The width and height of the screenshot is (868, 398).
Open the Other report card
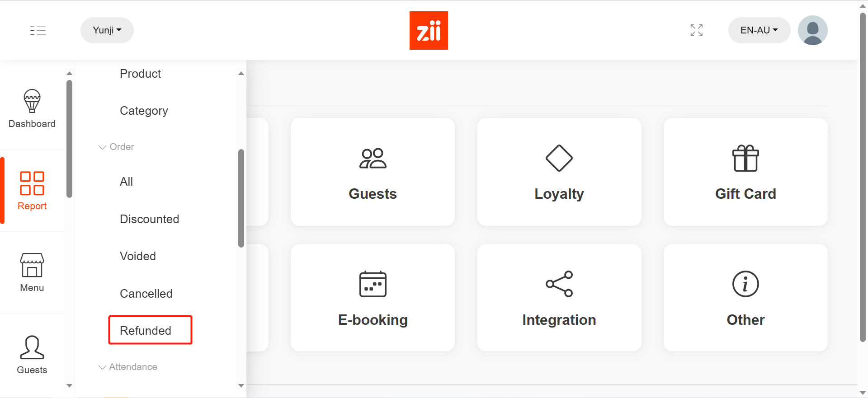point(745,298)
